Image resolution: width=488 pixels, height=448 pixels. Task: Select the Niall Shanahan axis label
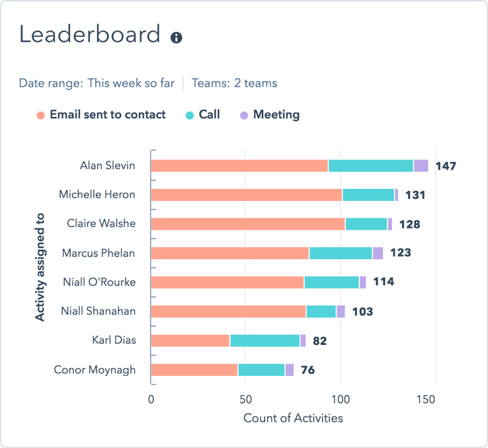pyautogui.click(x=98, y=311)
